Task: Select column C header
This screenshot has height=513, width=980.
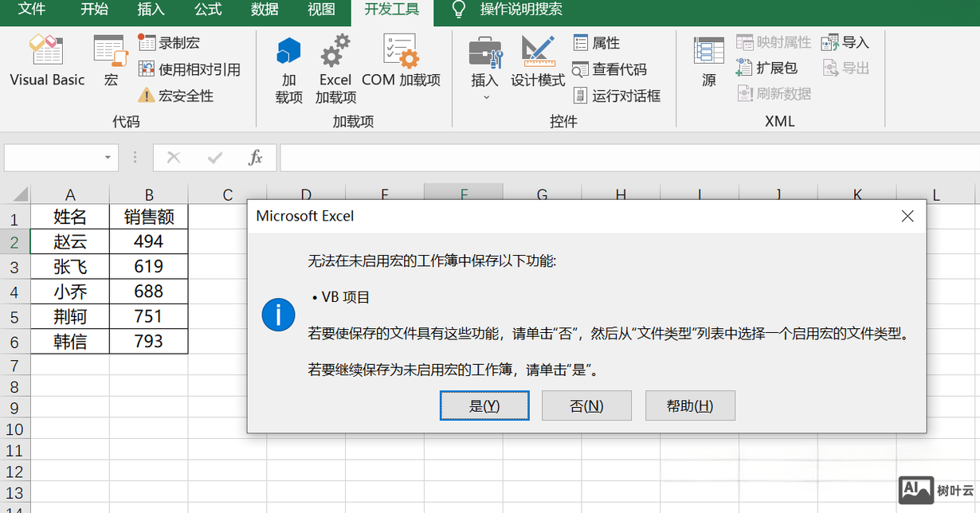Action: click(227, 194)
